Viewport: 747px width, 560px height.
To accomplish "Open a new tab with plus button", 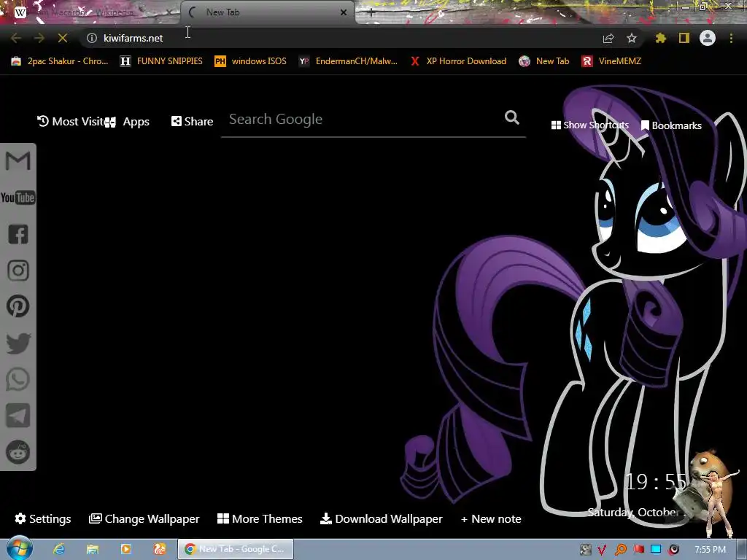I will tap(371, 13).
